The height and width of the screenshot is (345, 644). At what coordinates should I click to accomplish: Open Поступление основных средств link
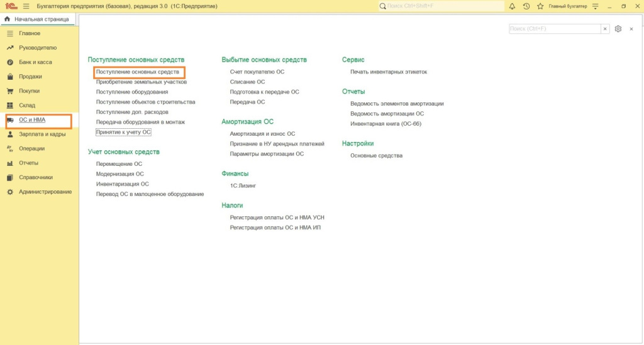point(137,72)
